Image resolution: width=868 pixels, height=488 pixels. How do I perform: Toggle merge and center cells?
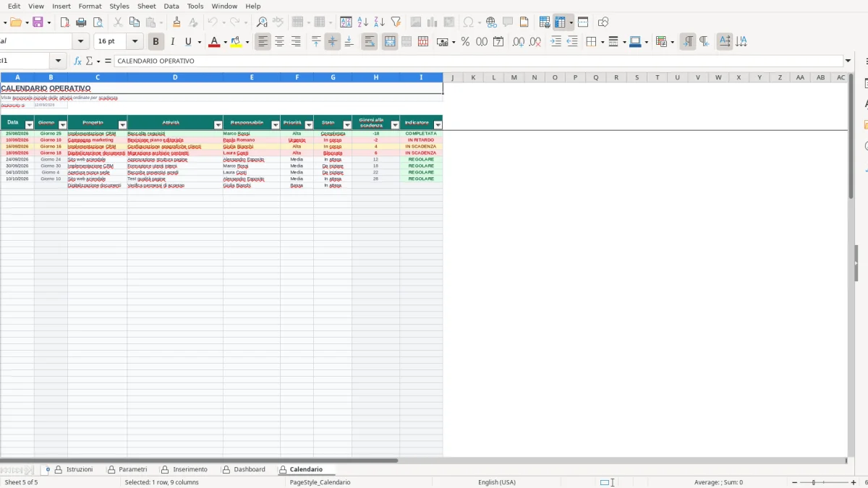point(390,42)
